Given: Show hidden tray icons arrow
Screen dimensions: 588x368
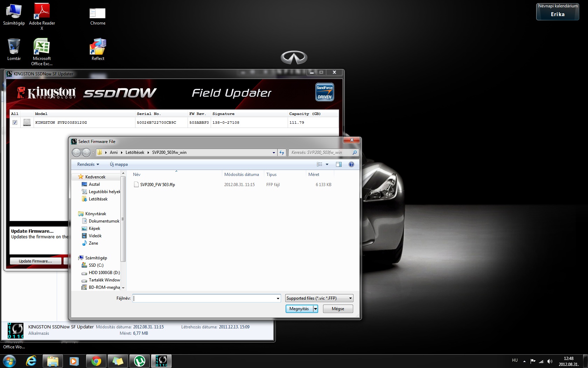Looking at the screenshot, I should [x=524, y=361].
